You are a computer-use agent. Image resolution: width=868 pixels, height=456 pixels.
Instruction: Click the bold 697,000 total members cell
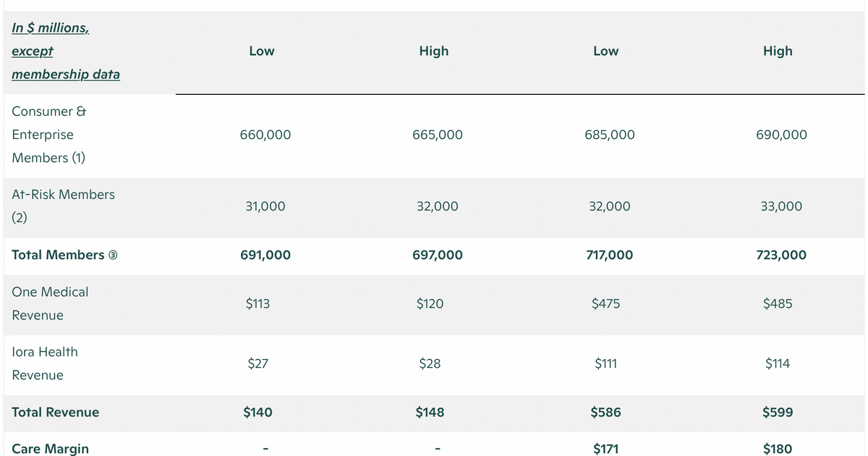[438, 255]
